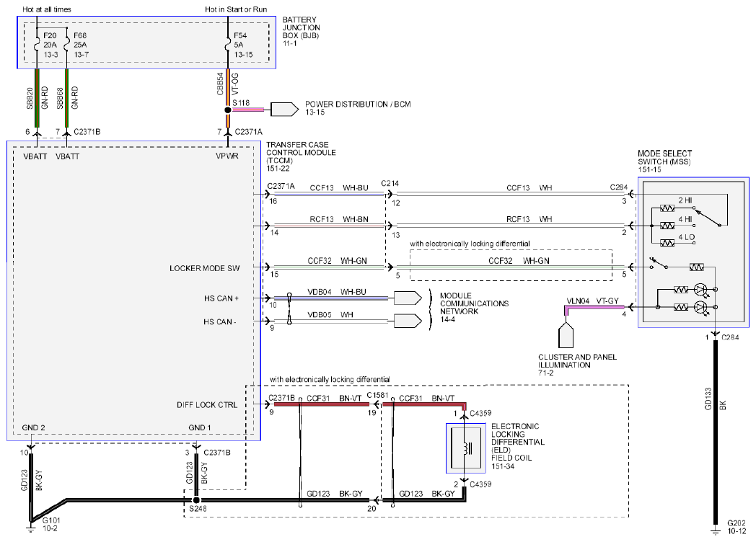Click the VDB05 WH network arrow symbol
The image size is (756, 542).
pyautogui.click(x=408, y=321)
